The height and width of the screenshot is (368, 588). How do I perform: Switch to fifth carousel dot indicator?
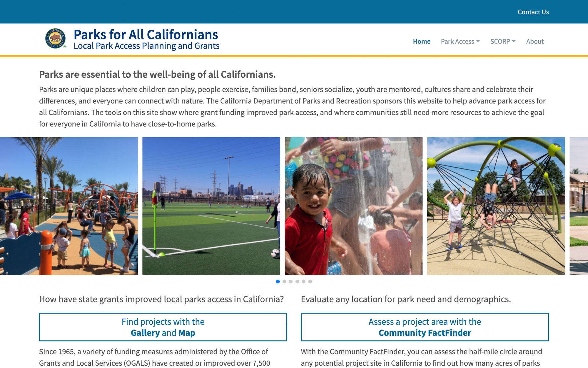pyautogui.click(x=303, y=281)
